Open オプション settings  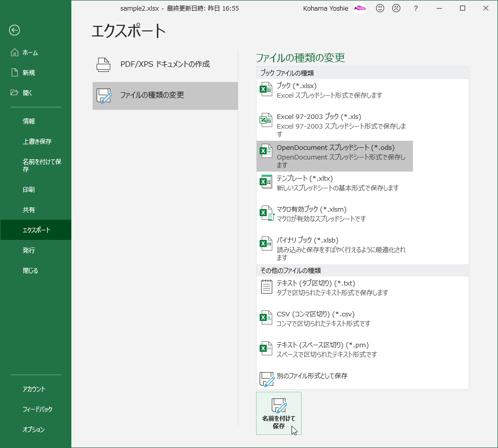pos(35,430)
